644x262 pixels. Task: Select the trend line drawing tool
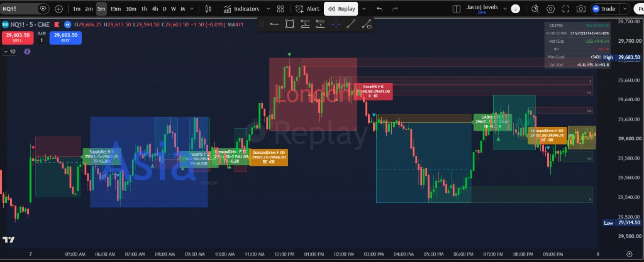tap(351, 25)
